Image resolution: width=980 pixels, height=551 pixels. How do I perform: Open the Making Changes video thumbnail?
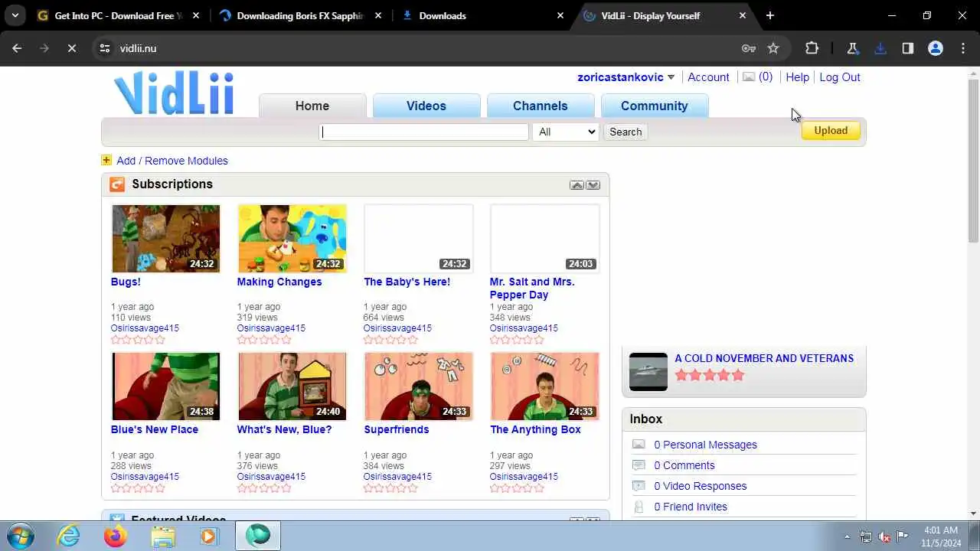click(x=292, y=238)
